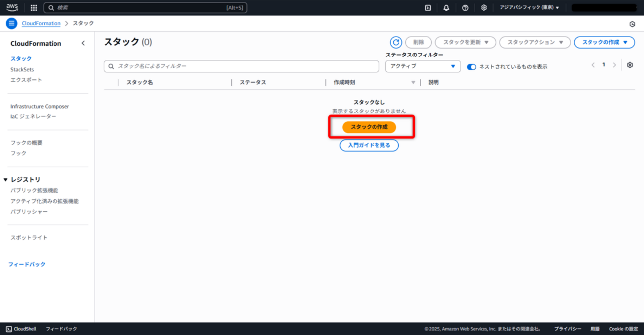Open Infrastructure Composer in the sidebar
The image size is (644, 335).
pyautogui.click(x=40, y=106)
